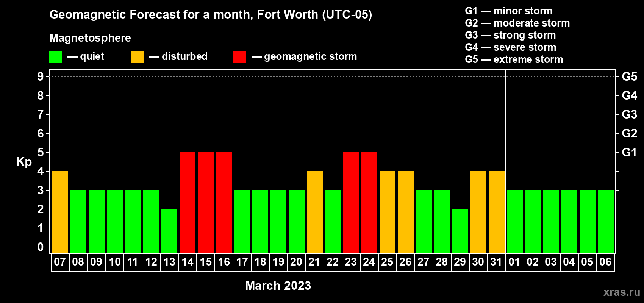The height and width of the screenshot is (303, 644).
Task: Click the G3 label on the right axis
Action: pyautogui.click(x=630, y=114)
